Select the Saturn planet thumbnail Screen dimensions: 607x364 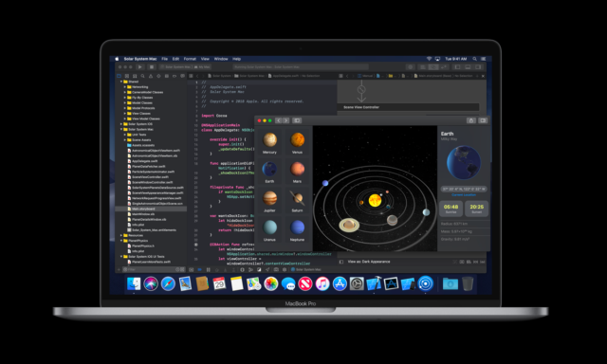[x=297, y=200]
